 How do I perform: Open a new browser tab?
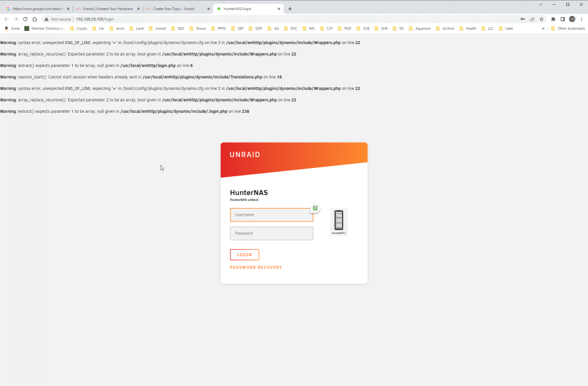(290, 9)
